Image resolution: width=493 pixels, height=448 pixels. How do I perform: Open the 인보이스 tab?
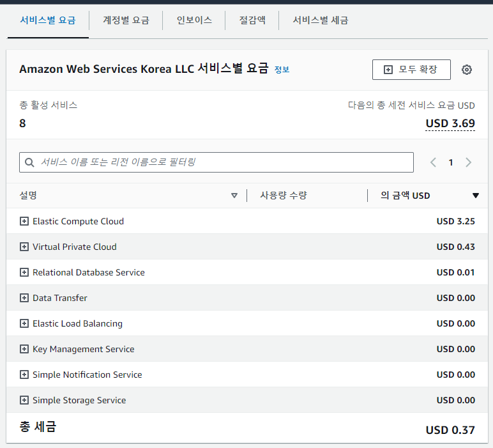pyautogui.click(x=194, y=20)
